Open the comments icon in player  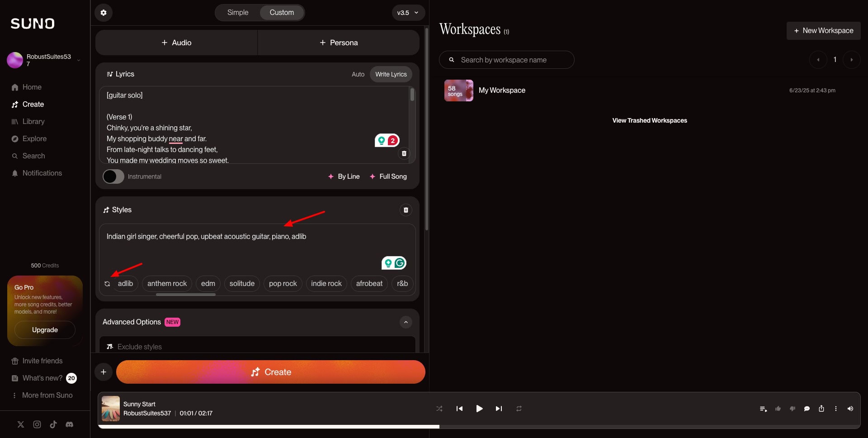pos(807,409)
